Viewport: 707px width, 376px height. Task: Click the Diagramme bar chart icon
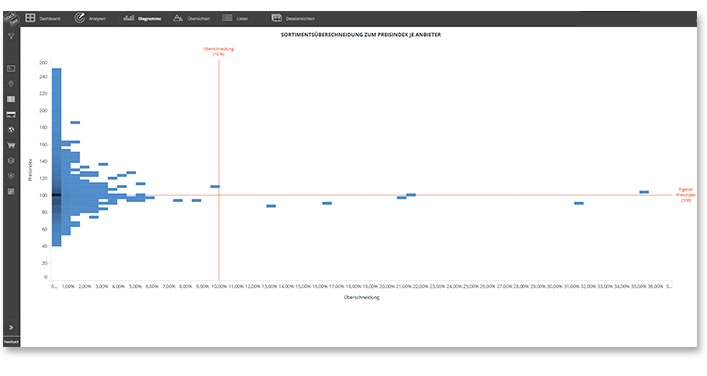129,18
